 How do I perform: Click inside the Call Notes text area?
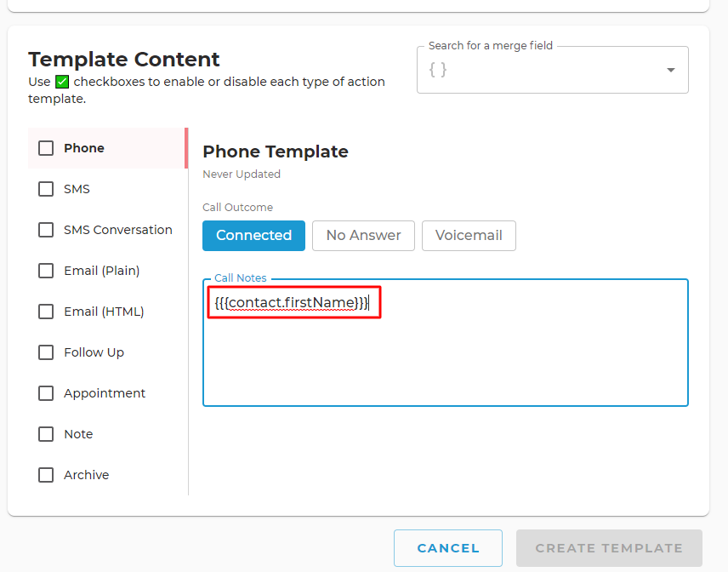(446, 343)
